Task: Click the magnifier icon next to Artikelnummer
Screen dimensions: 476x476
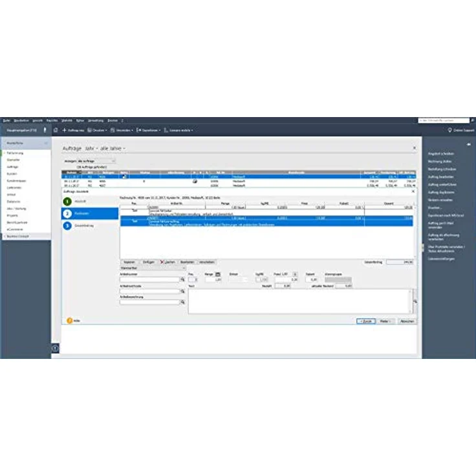Action: tap(183, 280)
